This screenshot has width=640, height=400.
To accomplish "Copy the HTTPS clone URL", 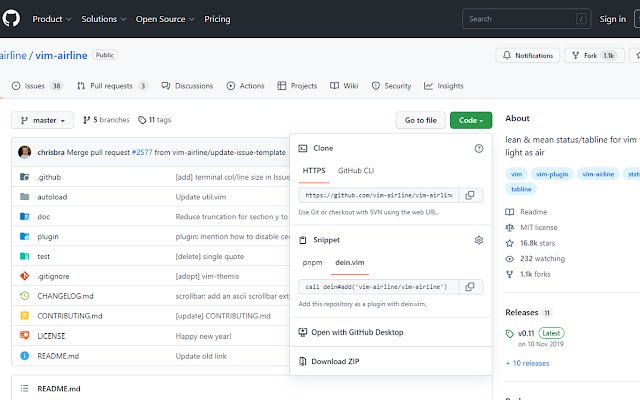I will point(471,195).
